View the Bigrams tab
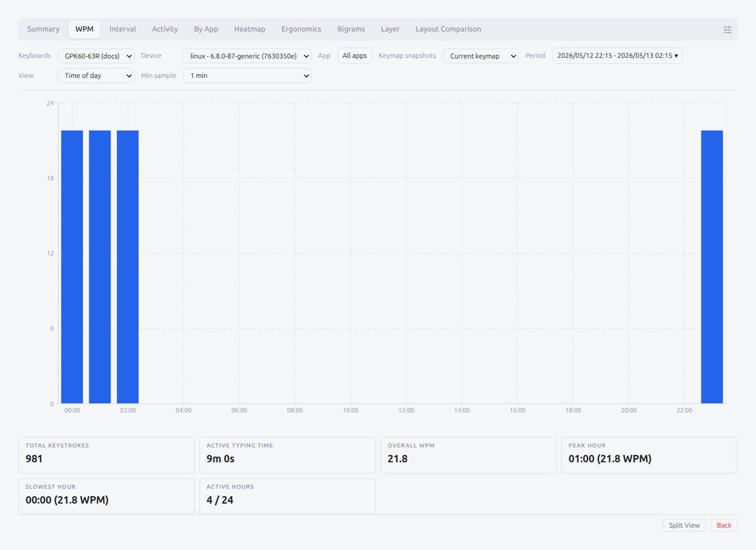Screen dimensions: 756x550 (351, 29)
